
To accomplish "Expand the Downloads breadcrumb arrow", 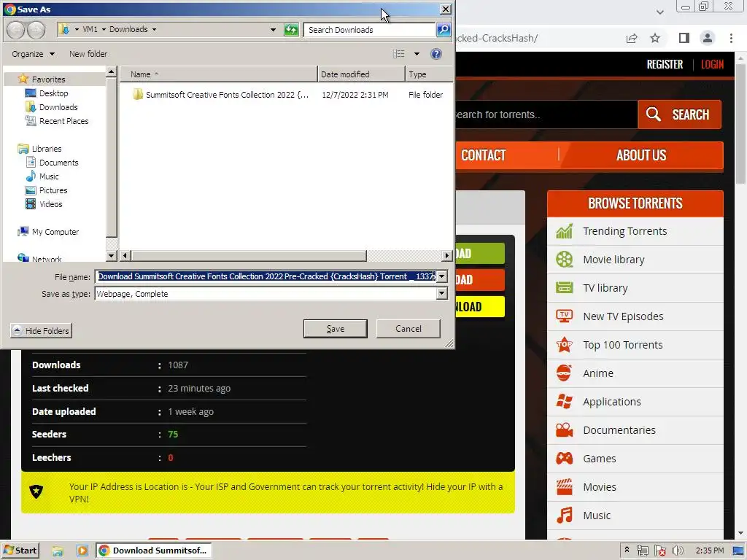I will click(154, 29).
